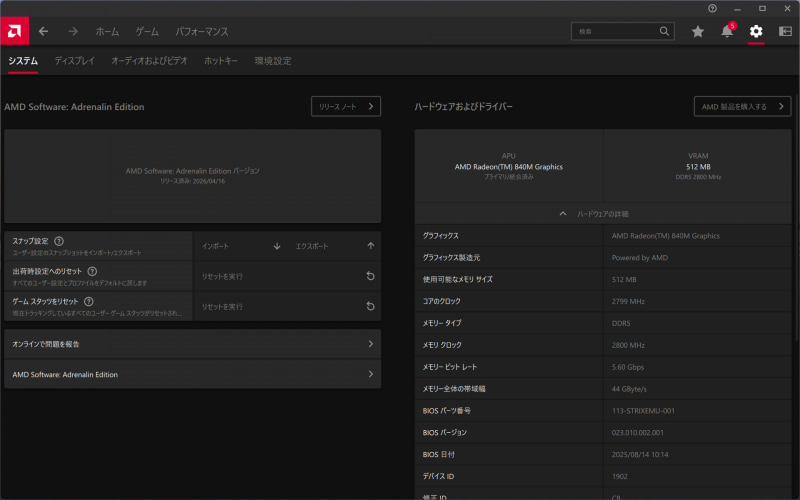Toggle the sidebar panel icon
The height and width of the screenshot is (500, 800).
[x=785, y=31]
